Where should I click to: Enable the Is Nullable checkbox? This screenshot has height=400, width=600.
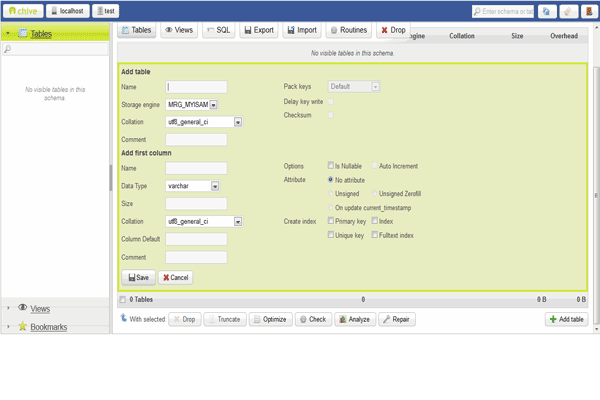coord(331,166)
